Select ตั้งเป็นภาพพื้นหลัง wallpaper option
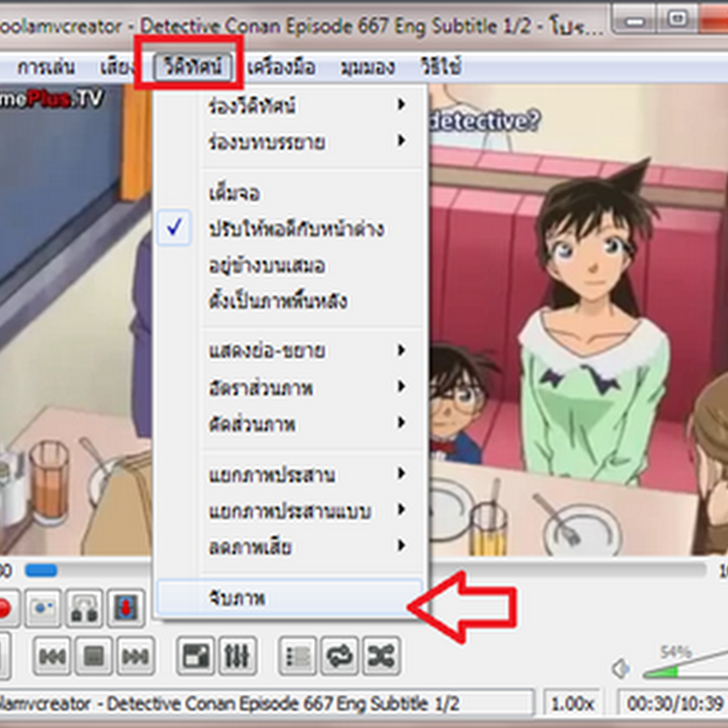The image size is (728, 728). click(288, 301)
